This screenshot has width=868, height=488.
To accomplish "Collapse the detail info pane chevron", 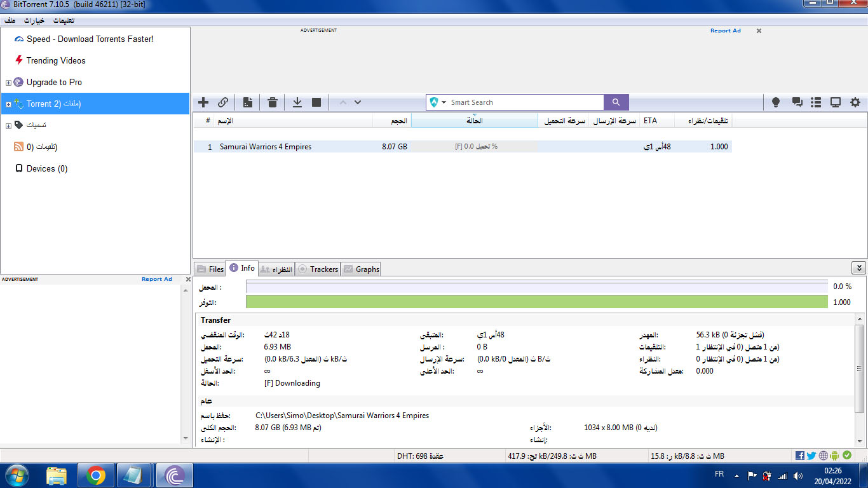I will [x=858, y=268].
